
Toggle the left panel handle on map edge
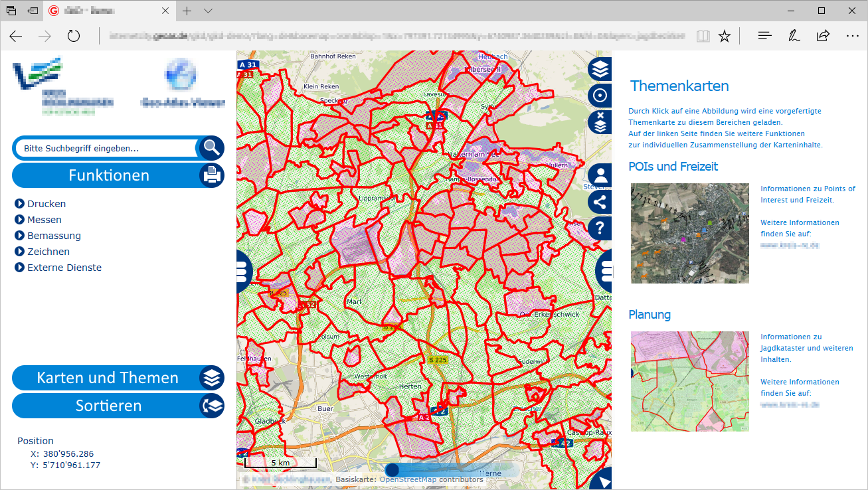243,272
